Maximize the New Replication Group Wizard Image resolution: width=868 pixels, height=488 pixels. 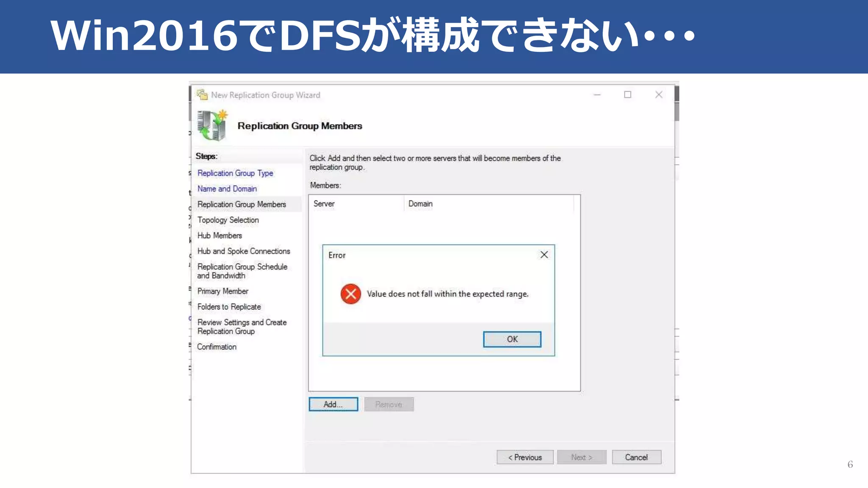coord(628,94)
